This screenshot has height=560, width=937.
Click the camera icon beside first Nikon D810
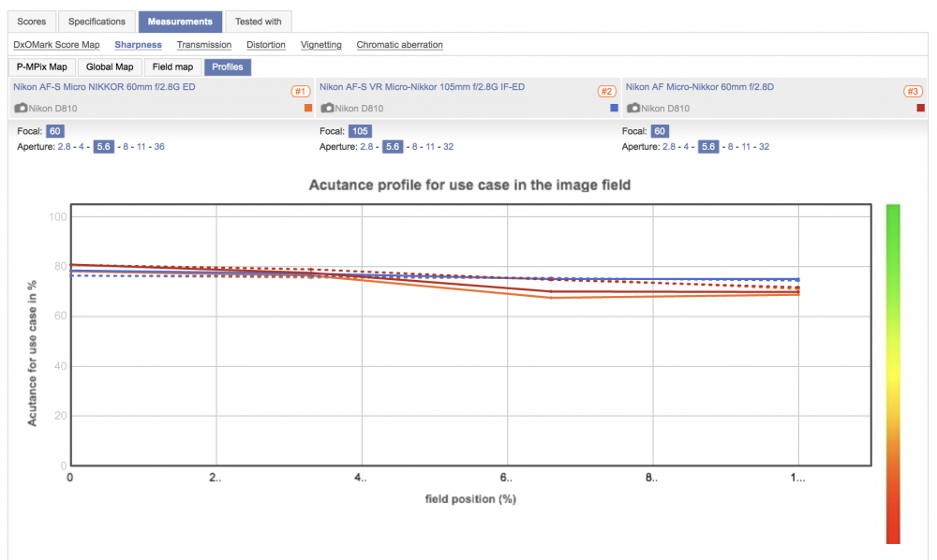pos(21,108)
